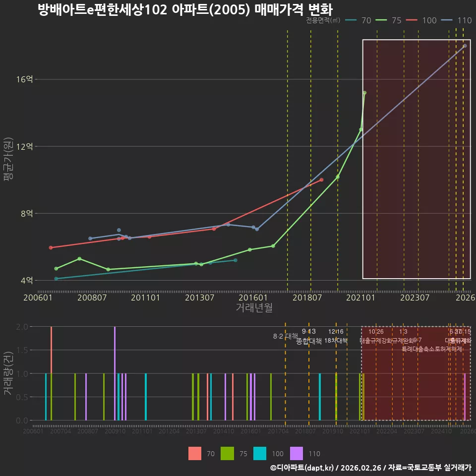Click '201101' label on the price chart axis
The height and width of the screenshot is (476, 476).
tap(145, 297)
